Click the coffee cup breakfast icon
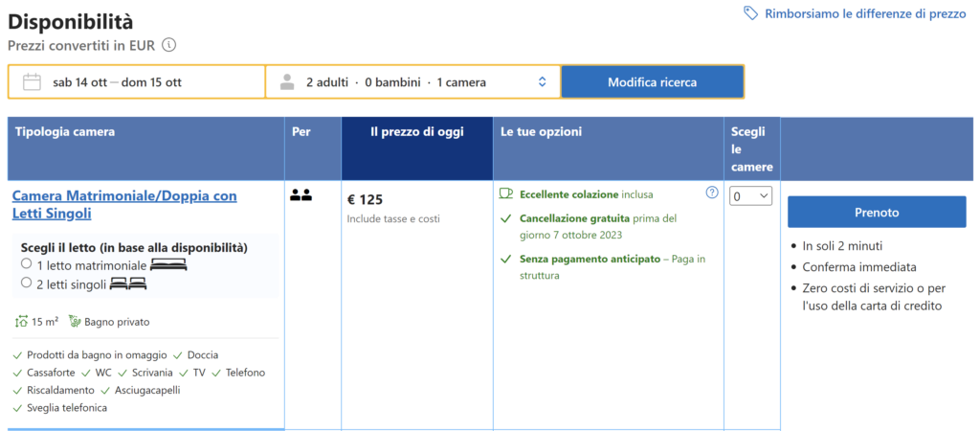 tap(506, 193)
